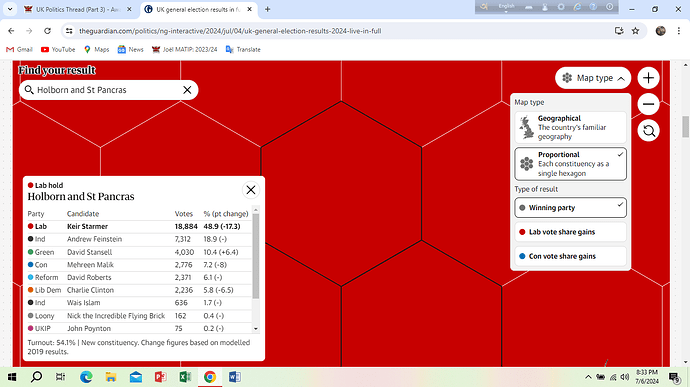The image size is (690, 387).
Task: Click the search magnifier icon in Find your result
Action: 29,90
